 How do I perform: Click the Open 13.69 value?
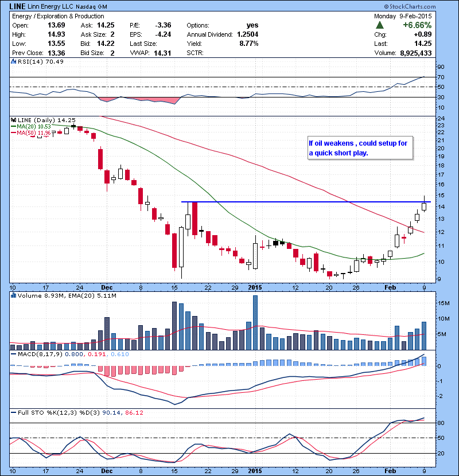[x=56, y=25]
